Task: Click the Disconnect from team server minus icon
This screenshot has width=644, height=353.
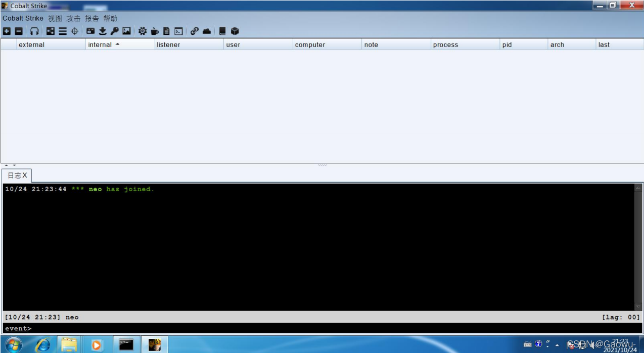Action: click(19, 31)
